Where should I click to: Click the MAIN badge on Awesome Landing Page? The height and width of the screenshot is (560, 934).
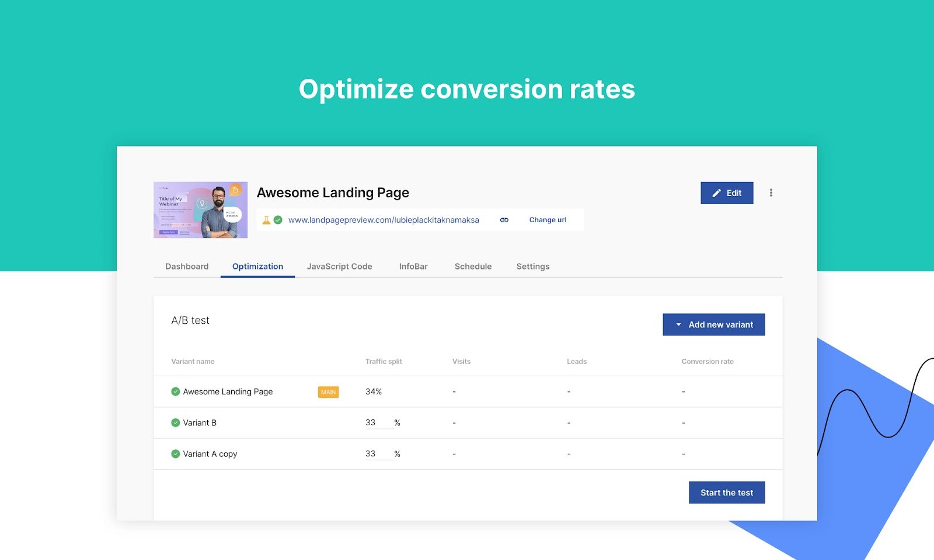point(328,391)
